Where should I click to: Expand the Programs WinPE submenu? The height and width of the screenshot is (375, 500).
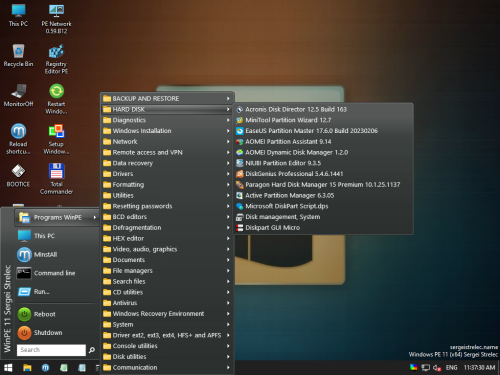tap(57, 218)
